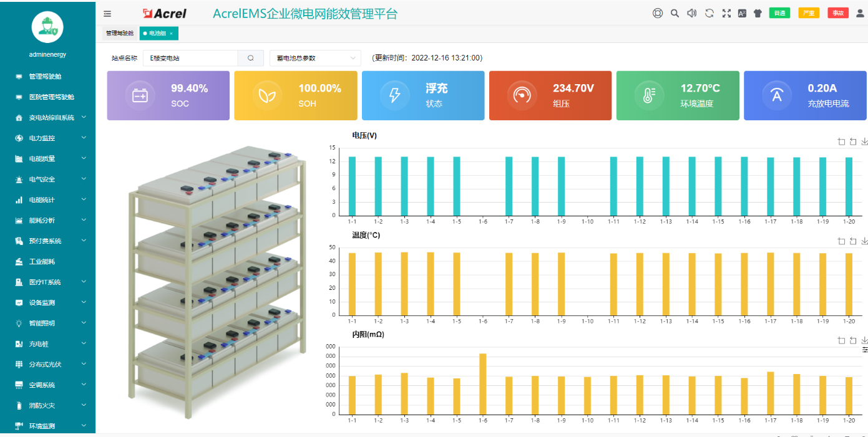Open the user profile icon

(x=860, y=13)
